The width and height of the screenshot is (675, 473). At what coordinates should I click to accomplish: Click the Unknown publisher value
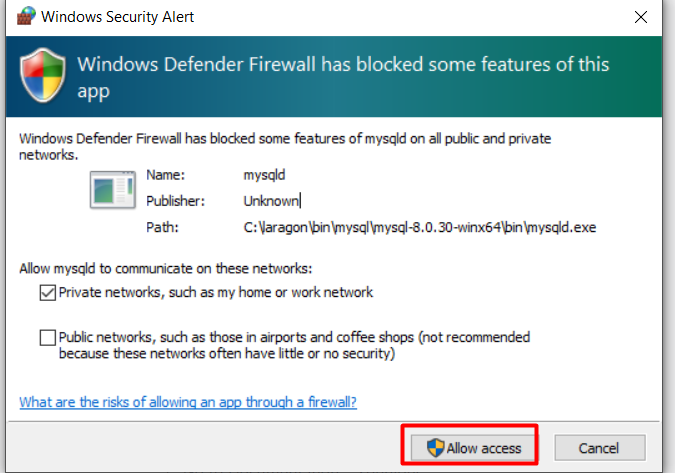[271, 201]
